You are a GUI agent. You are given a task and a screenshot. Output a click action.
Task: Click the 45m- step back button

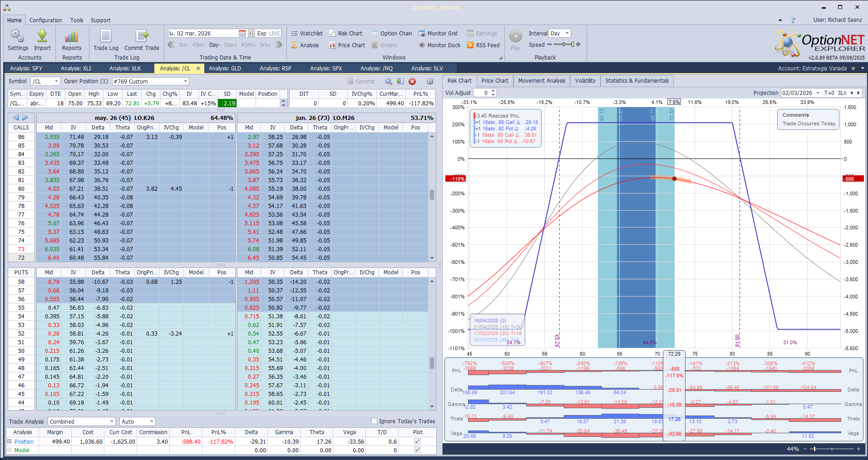click(x=198, y=45)
